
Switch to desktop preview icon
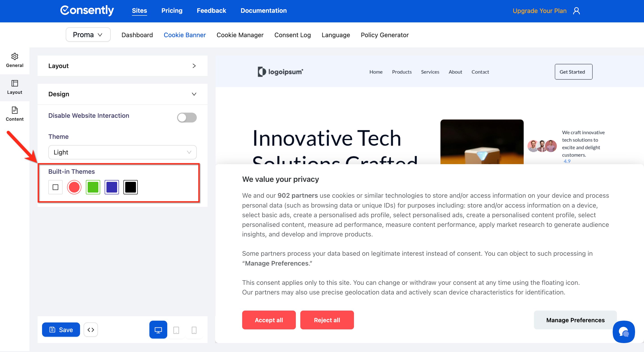[x=158, y=330]
